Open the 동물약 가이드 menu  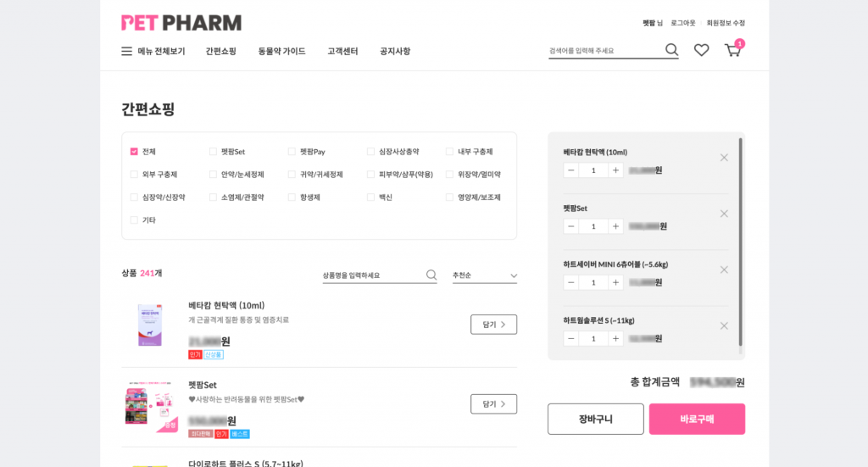click(x=281, y=51)
